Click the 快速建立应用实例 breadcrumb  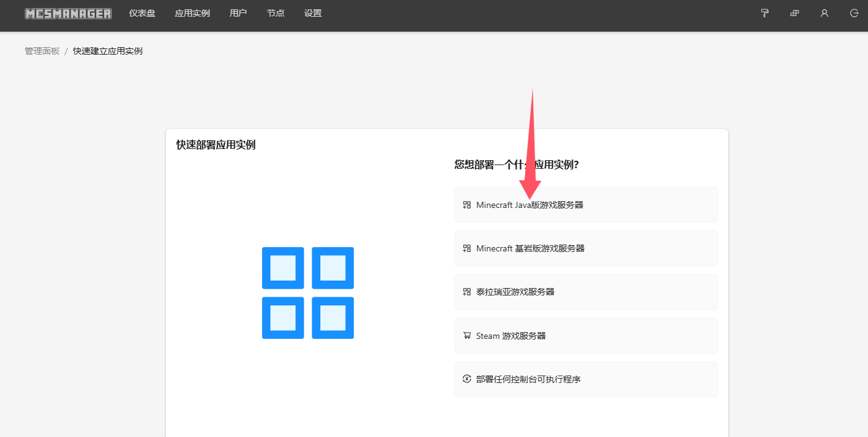108,51
